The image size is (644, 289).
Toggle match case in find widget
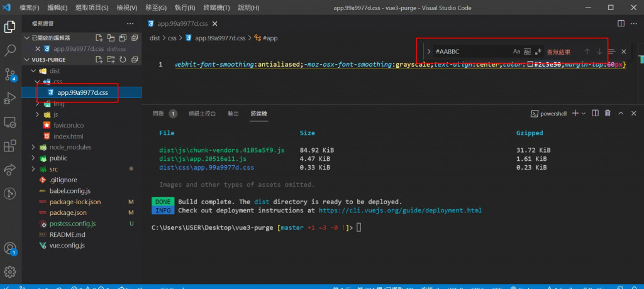click(517, 52)
